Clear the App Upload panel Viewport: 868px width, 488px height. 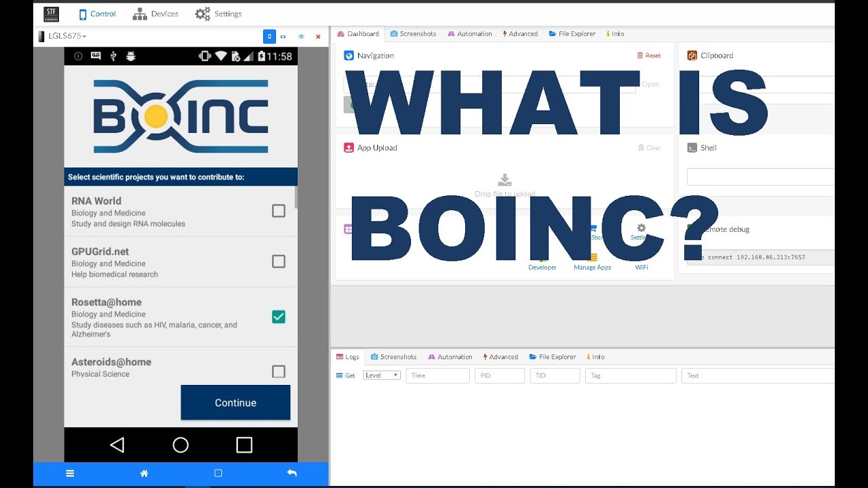coord(649,148)
